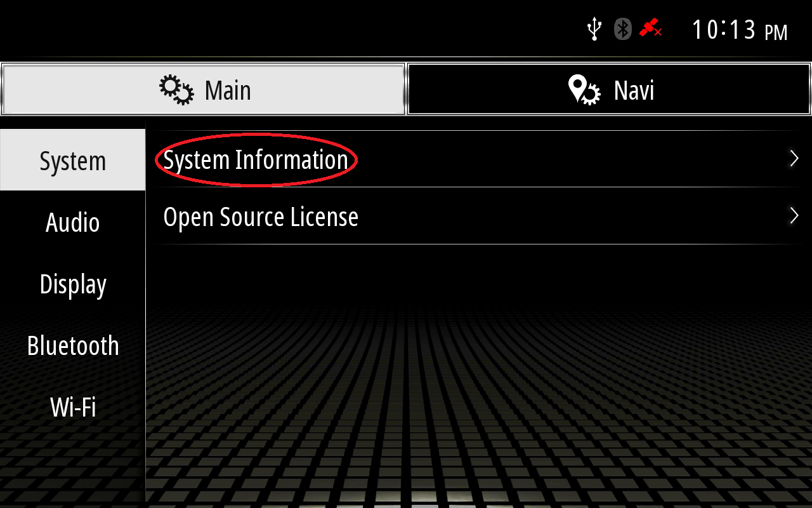
Task: Open the Audio settings category
Action: click(x=73, y=222)
